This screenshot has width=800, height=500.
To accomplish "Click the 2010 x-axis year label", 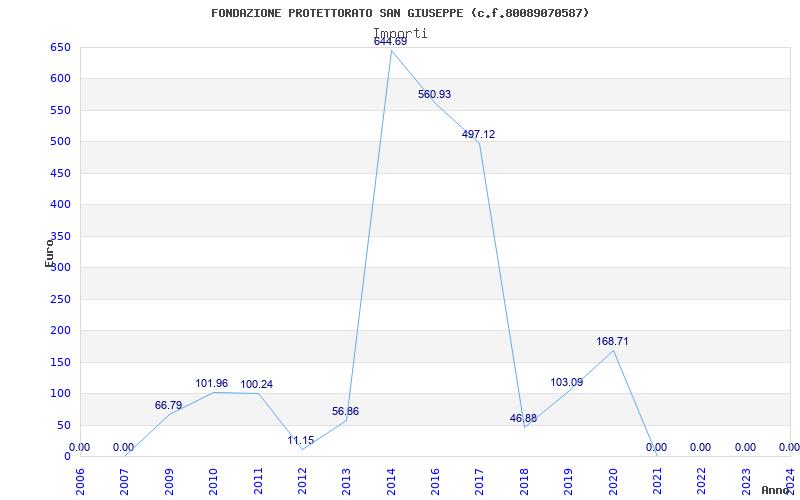I will click(213, 481).
